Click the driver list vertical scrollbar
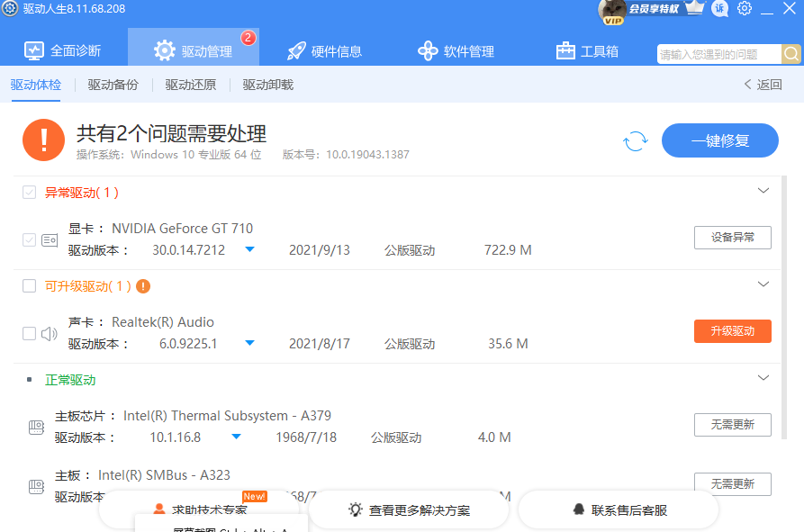 (783, 308)
